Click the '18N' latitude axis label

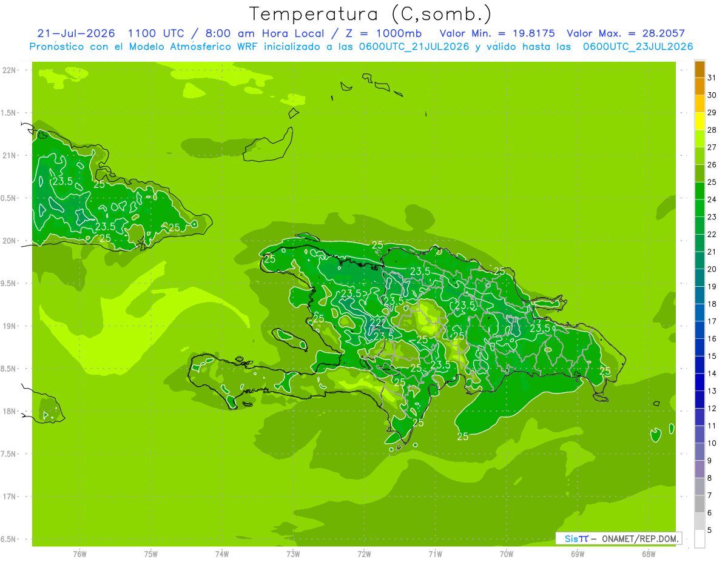click(x=9, y=411)
